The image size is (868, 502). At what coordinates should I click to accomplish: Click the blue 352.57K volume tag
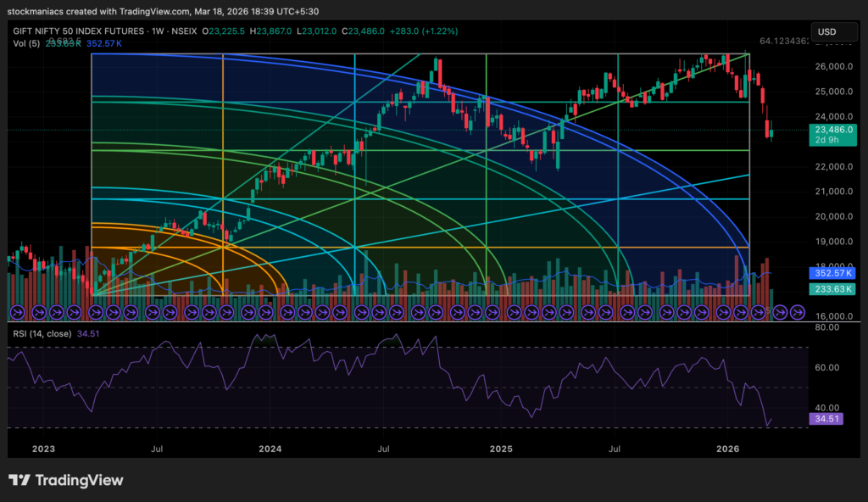(832, 273)
